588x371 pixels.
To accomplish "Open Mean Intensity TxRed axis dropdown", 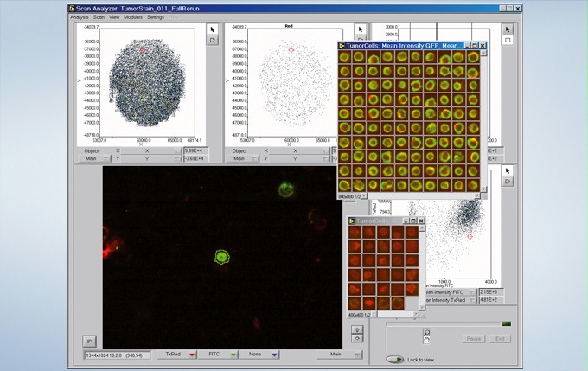I will coord(451,300).
